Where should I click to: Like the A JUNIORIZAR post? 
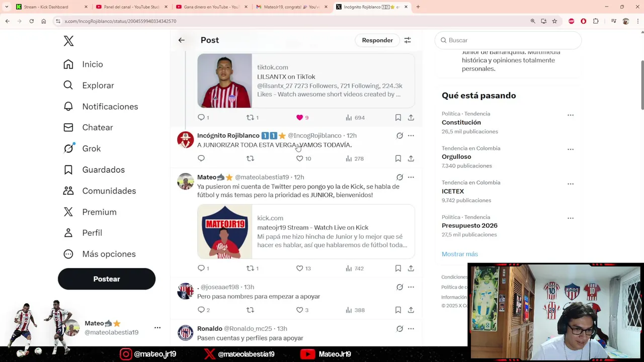click(300, 159)
